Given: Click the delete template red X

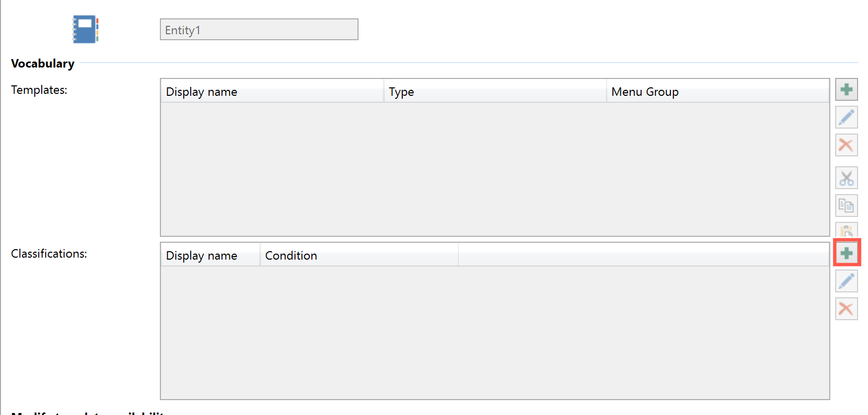Looking at the screenshot, I should click(x=846, y=145).
